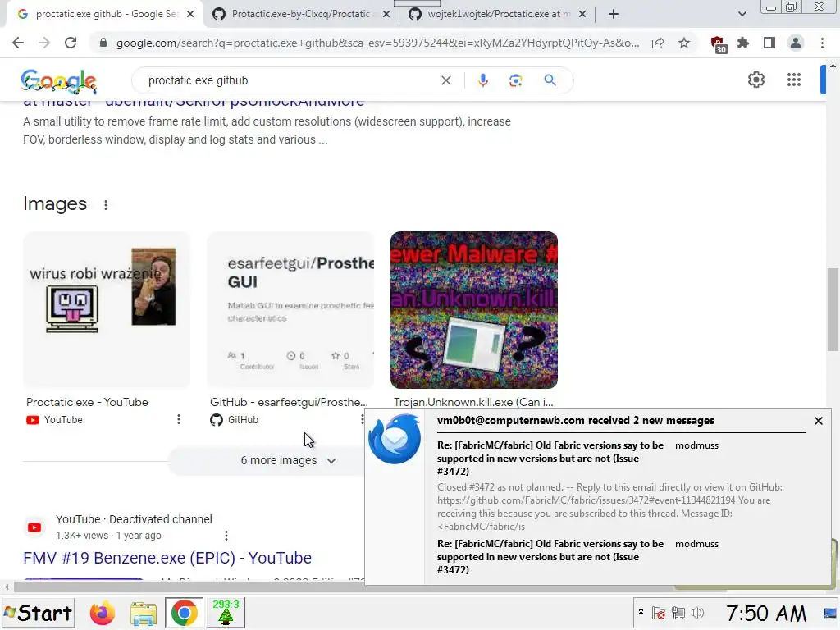Click YouTube · Deactivated channel source line
The height and width of the screenshot is (630, 840).
click(134, 519)
